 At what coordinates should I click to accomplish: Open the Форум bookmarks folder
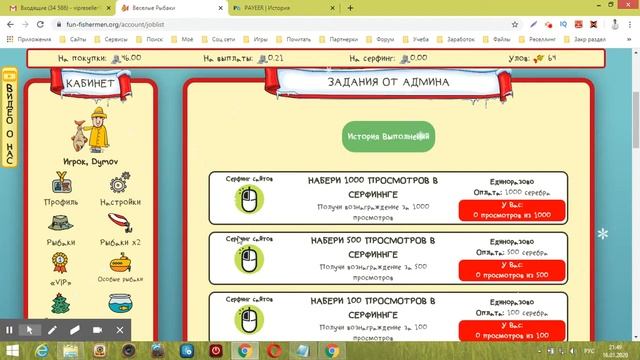pos(380,39)
